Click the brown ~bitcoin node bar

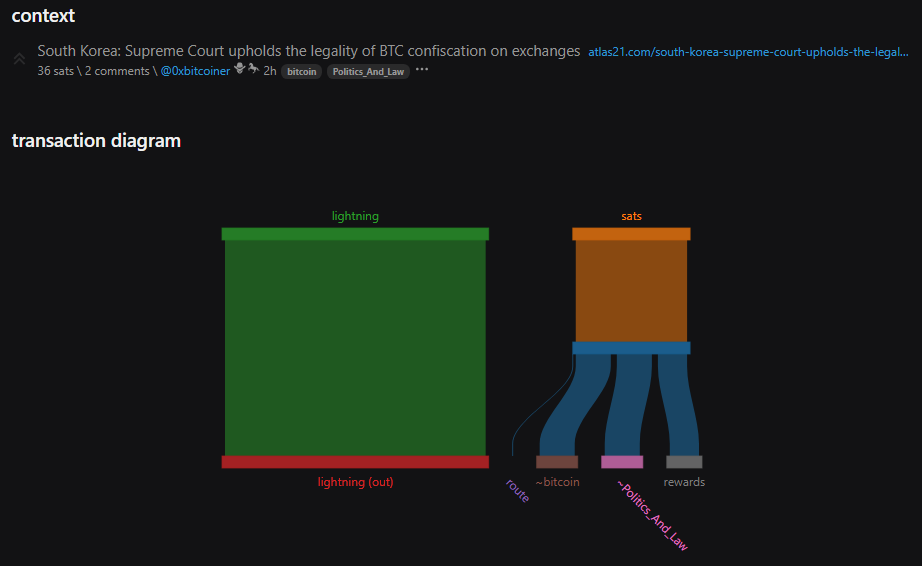[x=557, y=462]
